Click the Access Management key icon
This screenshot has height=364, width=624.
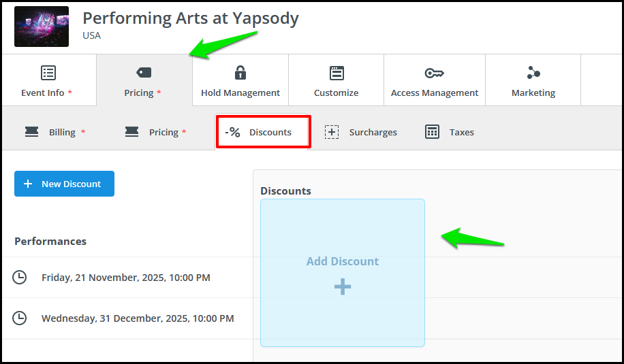point(434,73)
